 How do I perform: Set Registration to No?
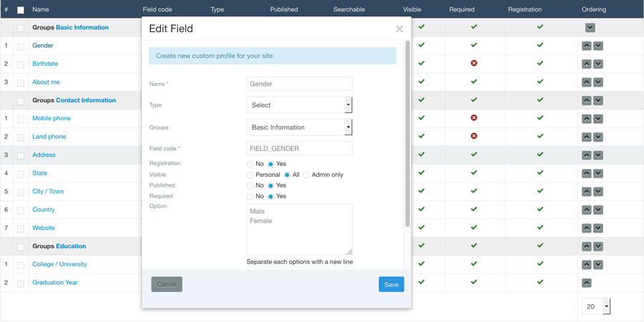[250, 164]
